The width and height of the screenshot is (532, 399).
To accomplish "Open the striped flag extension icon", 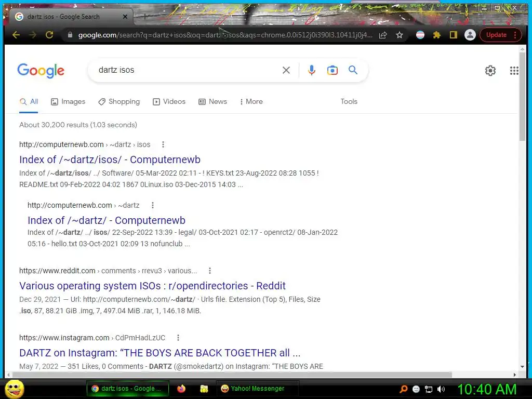I will pyautogui.click(x=420, y=35).
